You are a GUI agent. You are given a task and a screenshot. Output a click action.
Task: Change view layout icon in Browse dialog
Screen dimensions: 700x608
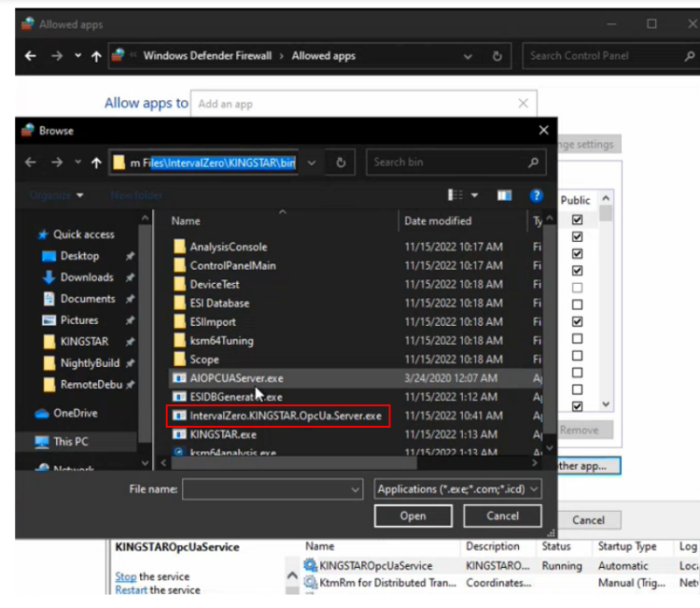(x=455, y=195)
